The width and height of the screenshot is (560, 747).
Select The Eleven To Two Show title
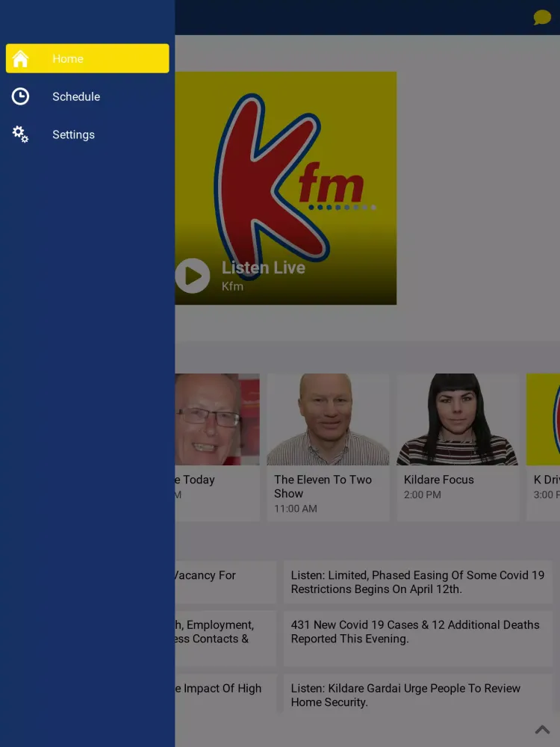coord(323,486)
